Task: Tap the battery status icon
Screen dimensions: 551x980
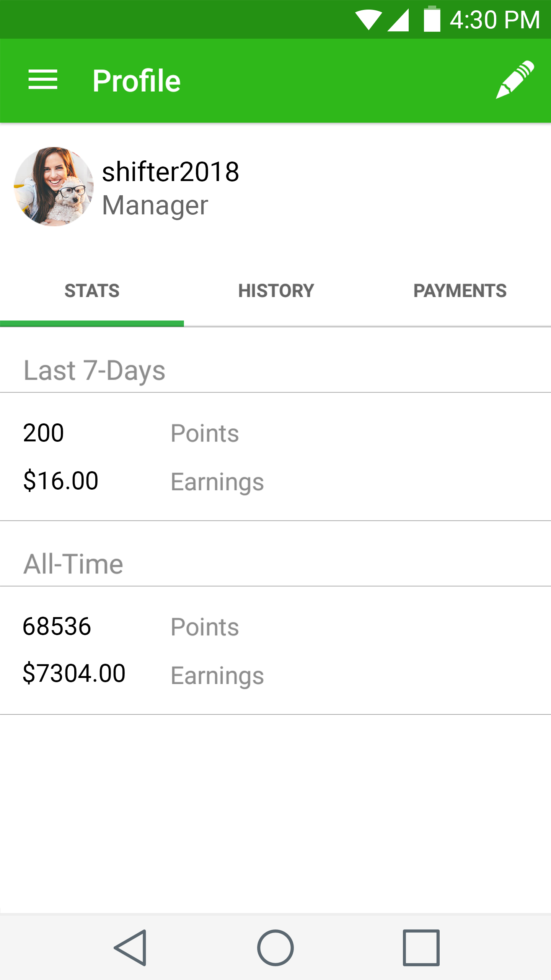Action: point(432,19)
